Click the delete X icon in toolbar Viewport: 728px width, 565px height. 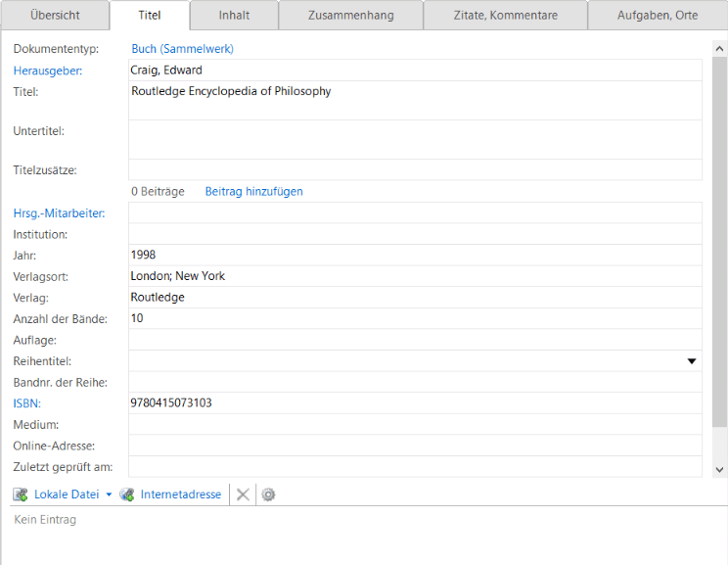pos(243,494)
